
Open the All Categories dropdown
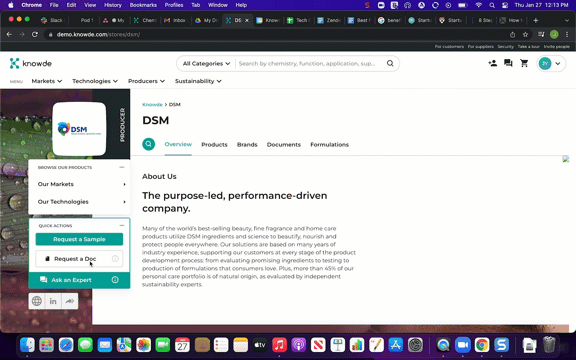click(206, 64)
